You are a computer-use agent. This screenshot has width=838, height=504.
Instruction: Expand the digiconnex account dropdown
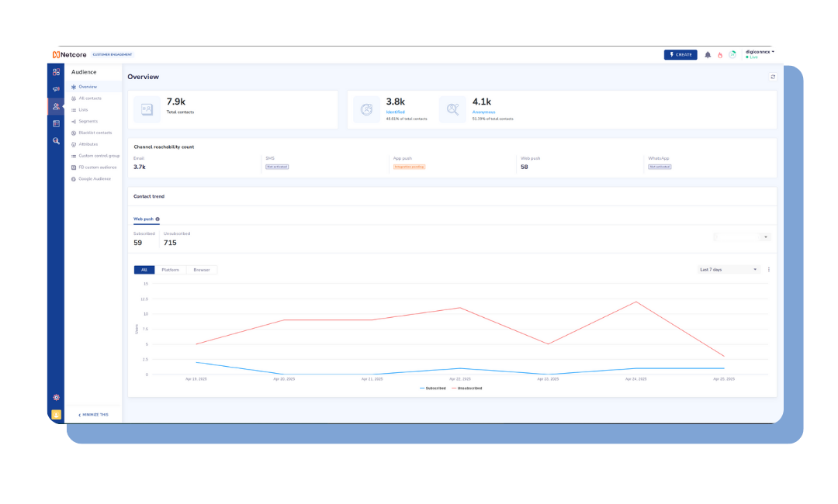[760, 52]
